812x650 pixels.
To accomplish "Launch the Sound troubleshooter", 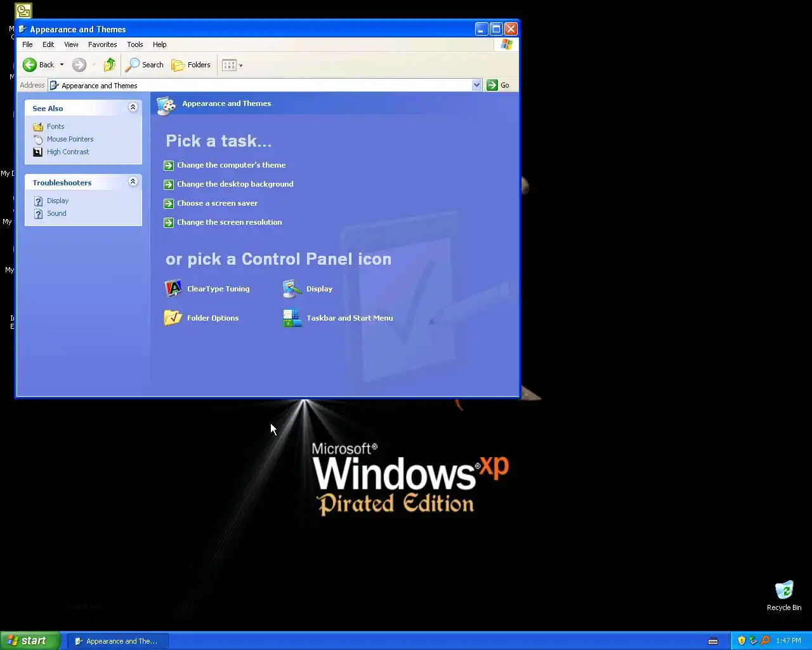I will pyautogui.click(x=56, y=213).
